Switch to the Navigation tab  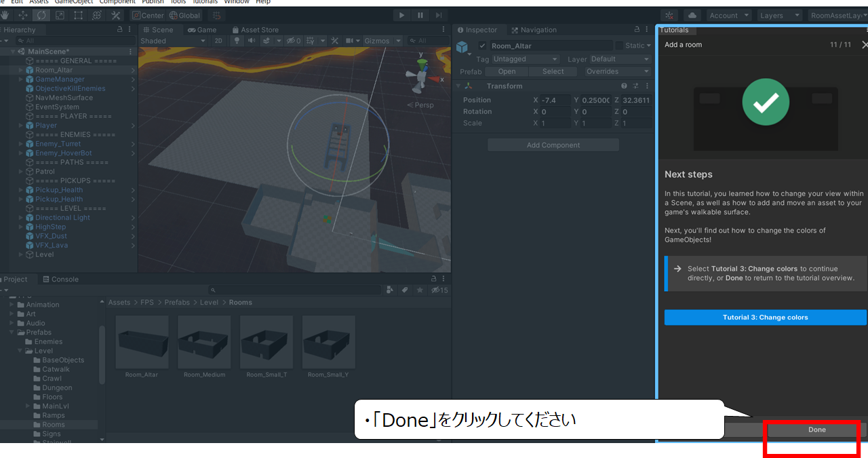click(x=534, y=30)
